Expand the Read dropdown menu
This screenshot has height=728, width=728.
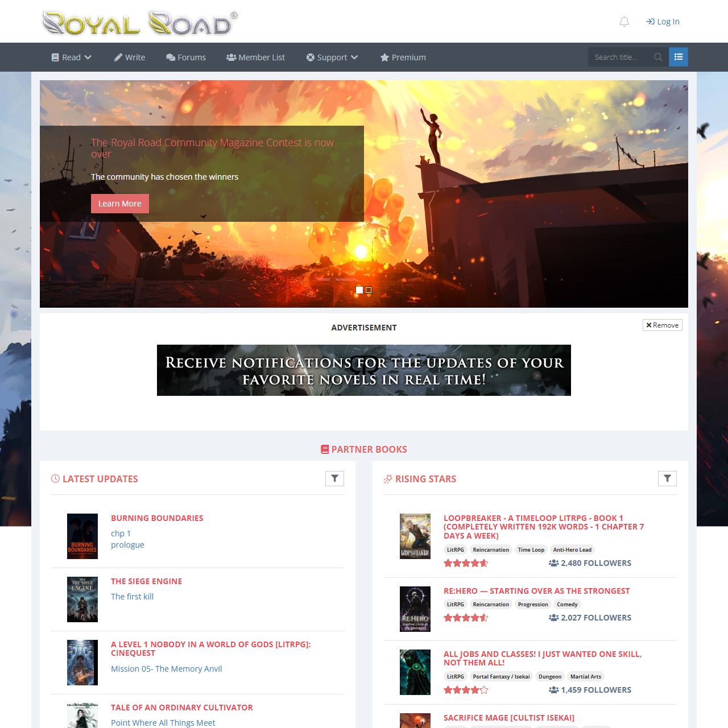71,57
